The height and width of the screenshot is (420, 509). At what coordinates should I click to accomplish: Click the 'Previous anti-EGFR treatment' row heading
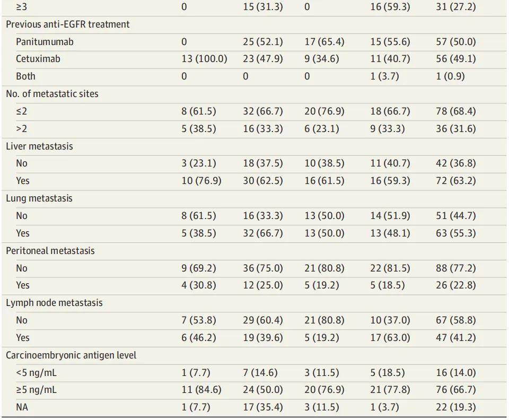point(68,24)
